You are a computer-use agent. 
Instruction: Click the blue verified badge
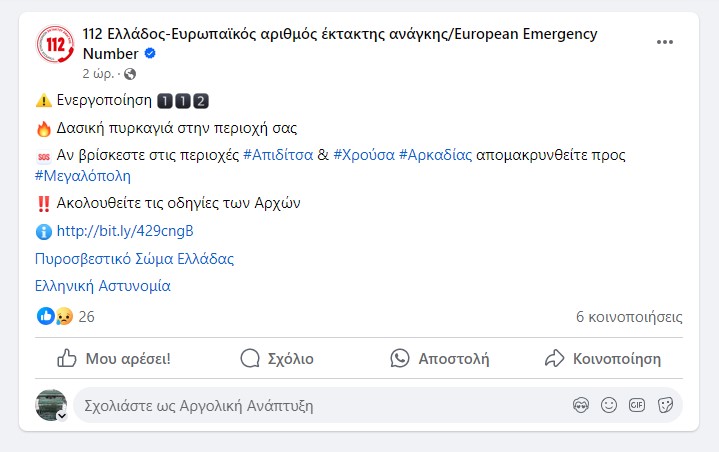(150, 54)
